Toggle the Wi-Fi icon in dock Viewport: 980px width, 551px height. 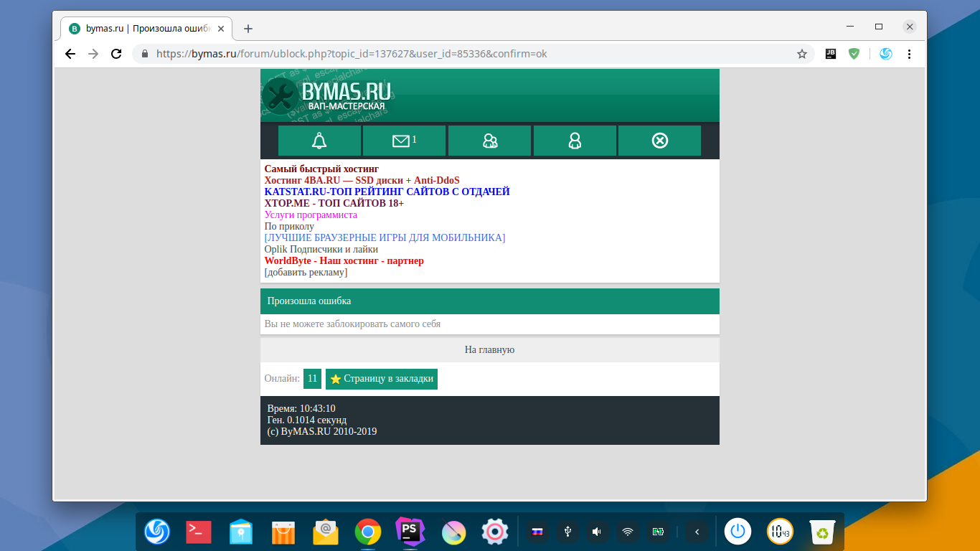628,532
